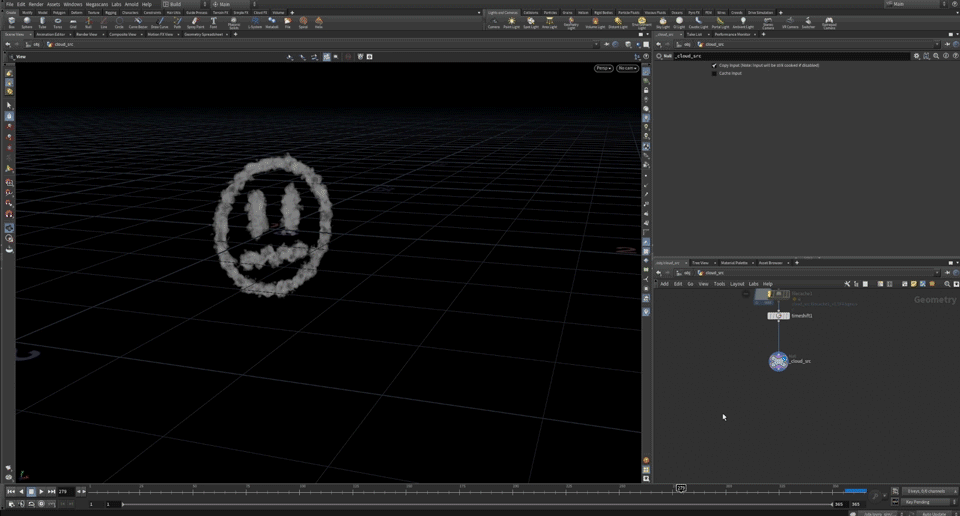960x516 pixels.
Task: Open network editor Tools menu
Action: click(719, 284)
